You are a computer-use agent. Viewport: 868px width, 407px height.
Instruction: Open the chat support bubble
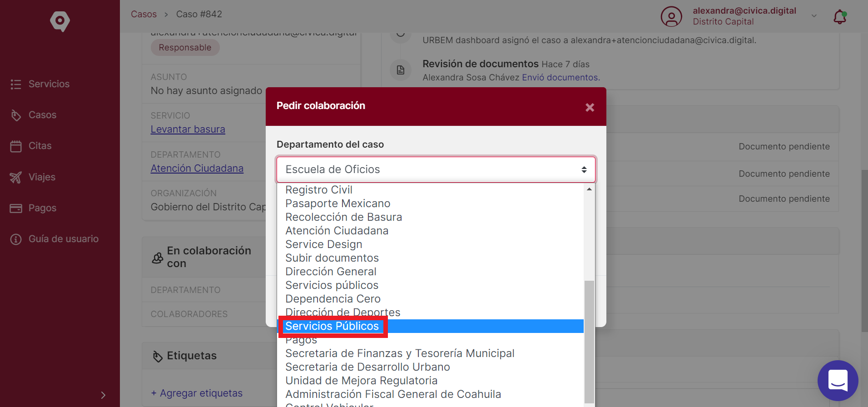[x=838, y=381]
